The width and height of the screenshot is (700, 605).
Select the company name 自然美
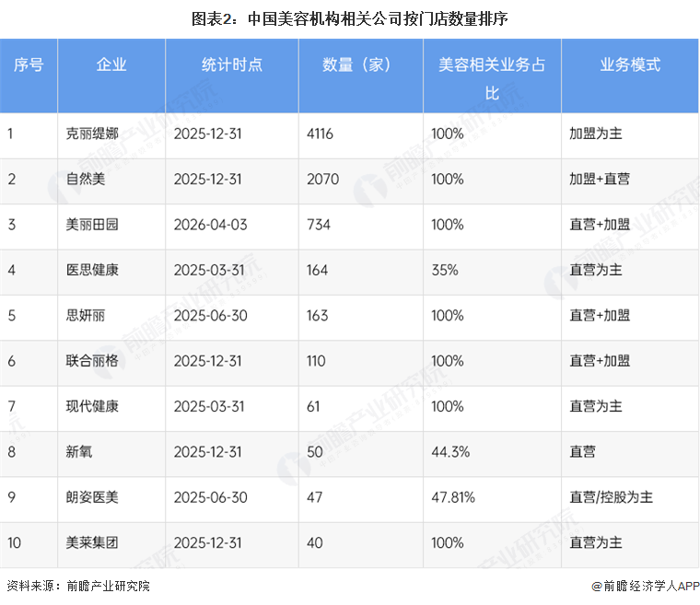pos(86,179)
